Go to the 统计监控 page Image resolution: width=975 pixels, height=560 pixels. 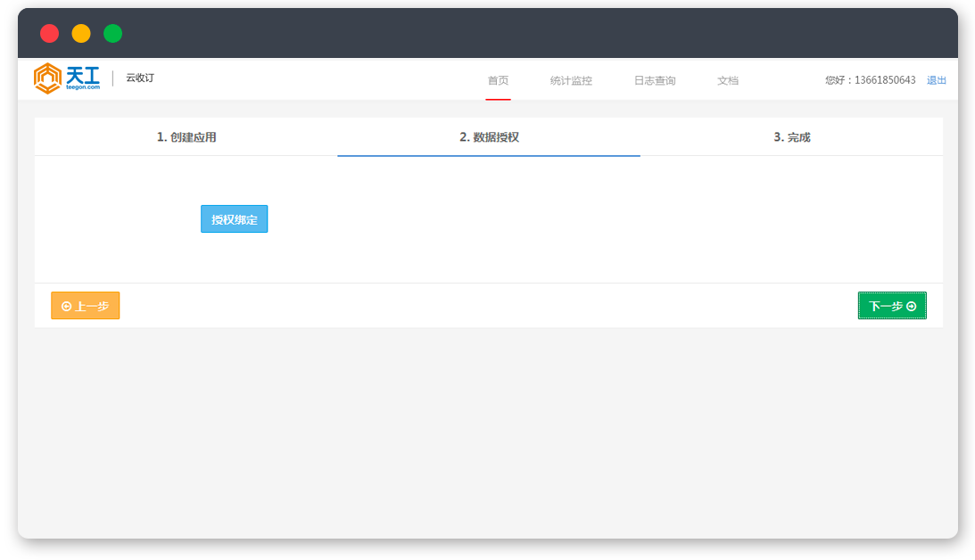(571, 80)
